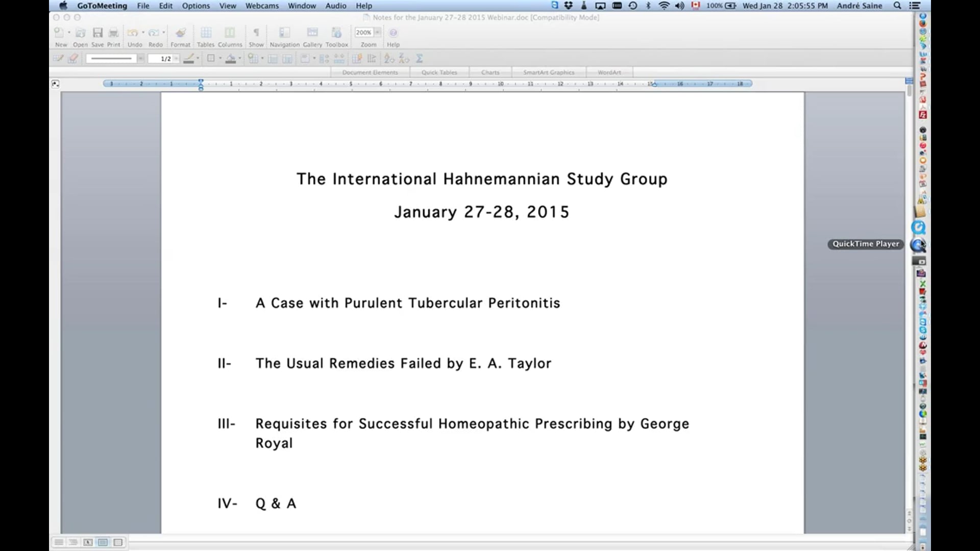Open the Toolbox icon
This screenshot has height=551, width=980.
[336, 32]
